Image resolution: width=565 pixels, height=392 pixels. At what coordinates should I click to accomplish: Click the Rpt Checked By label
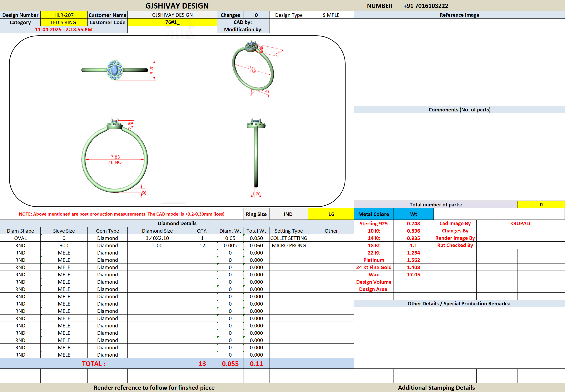[455, 245]
